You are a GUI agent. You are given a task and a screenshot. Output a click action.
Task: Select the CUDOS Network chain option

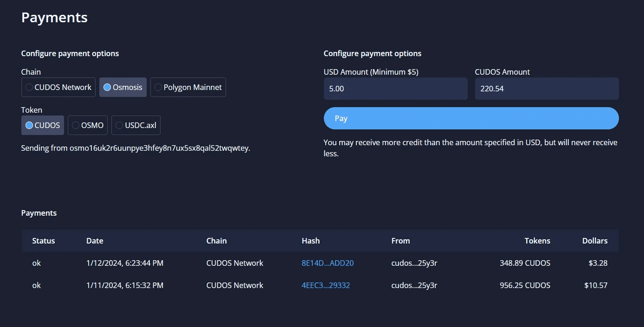point(58,87)
